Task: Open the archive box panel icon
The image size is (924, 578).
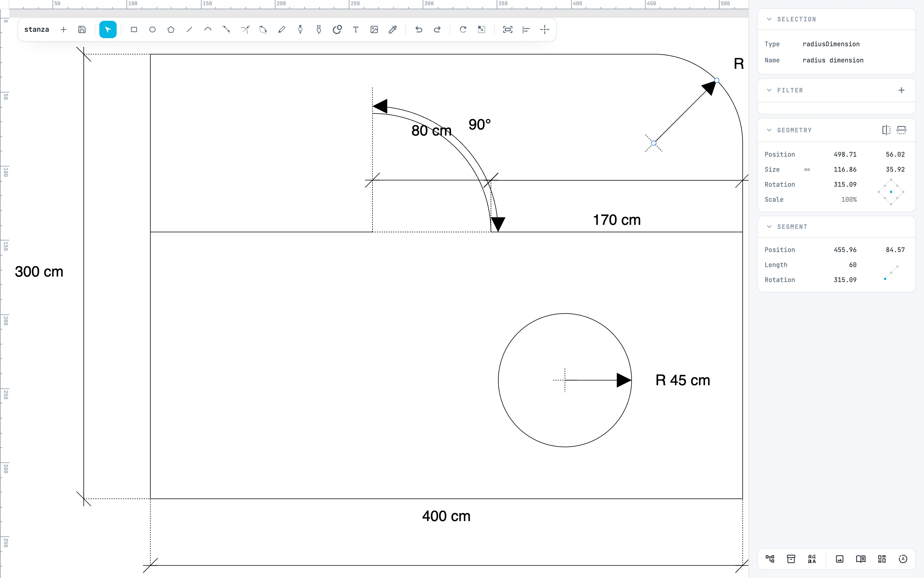Action: pyautogui.click(x=791, y=559)
